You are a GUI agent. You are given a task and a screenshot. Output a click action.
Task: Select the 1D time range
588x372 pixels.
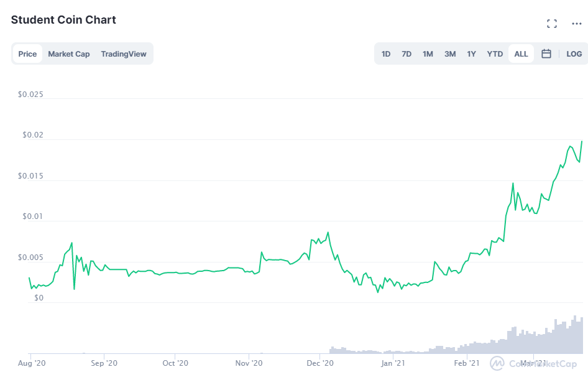click(x=386, y=53)
